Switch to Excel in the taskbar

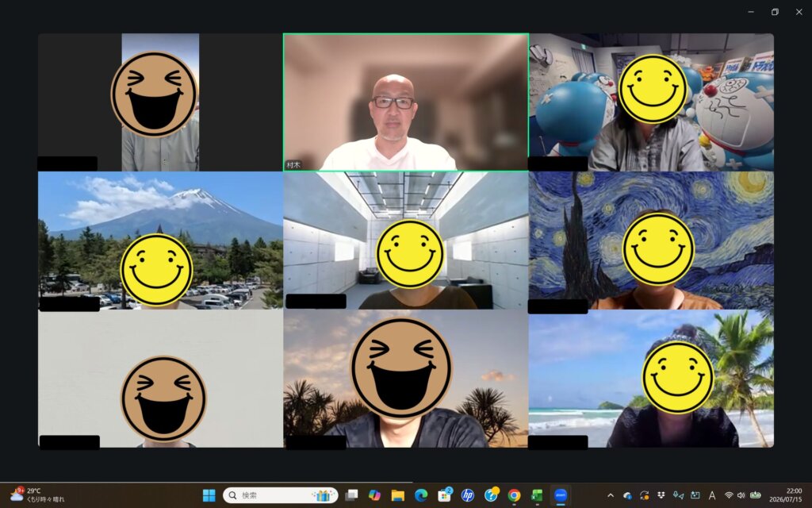pyautogui.click(x=537, y=495)
